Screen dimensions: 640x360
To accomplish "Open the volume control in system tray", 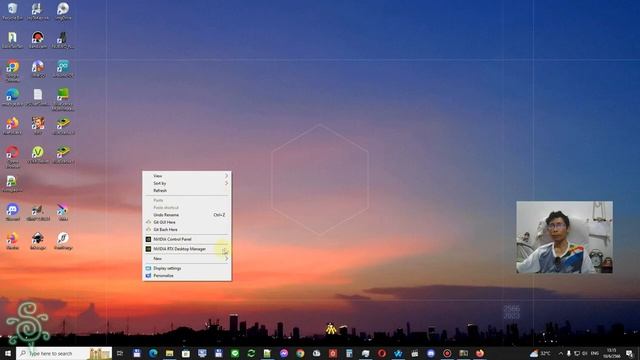I will pos(584,353).
